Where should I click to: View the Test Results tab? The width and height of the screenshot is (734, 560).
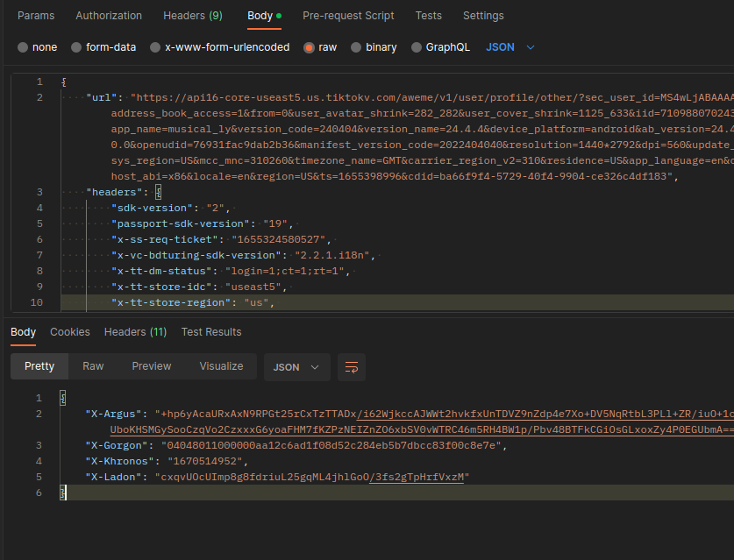(211, 331)
